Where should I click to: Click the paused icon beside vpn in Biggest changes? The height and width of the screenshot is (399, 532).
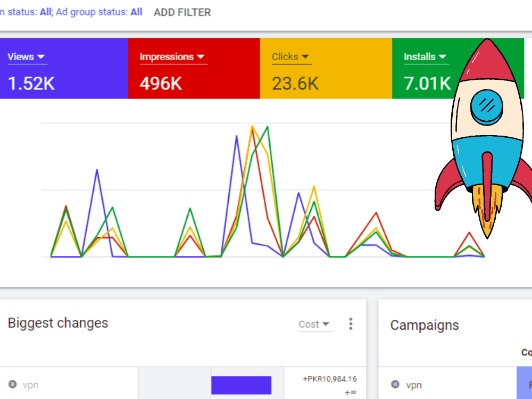pyautogui.click(x=13, y=384)
